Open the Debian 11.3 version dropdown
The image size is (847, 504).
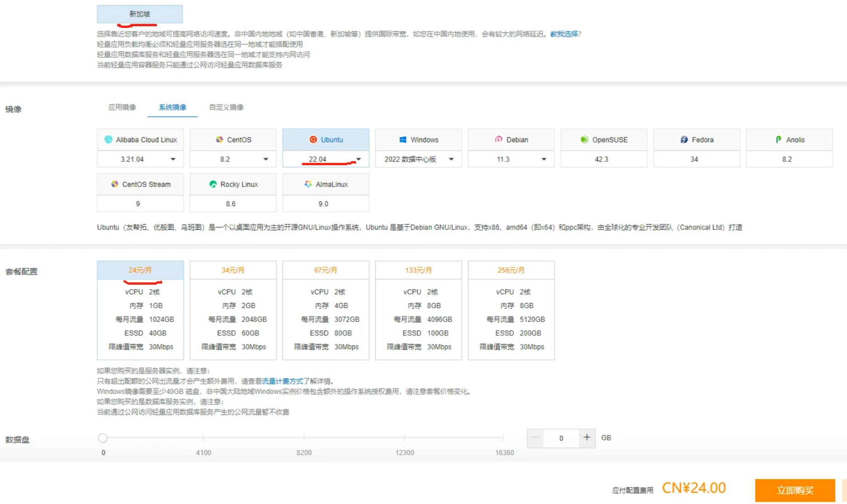point(511,159)
